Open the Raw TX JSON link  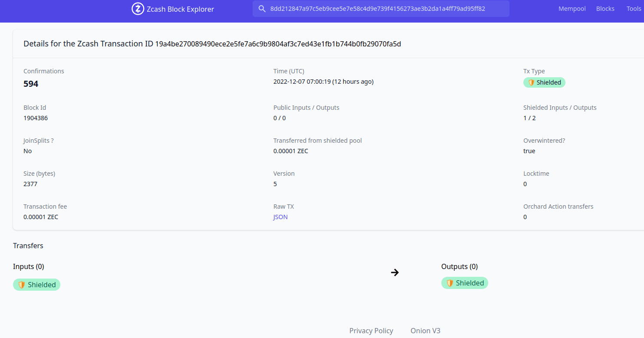point(280,217)
